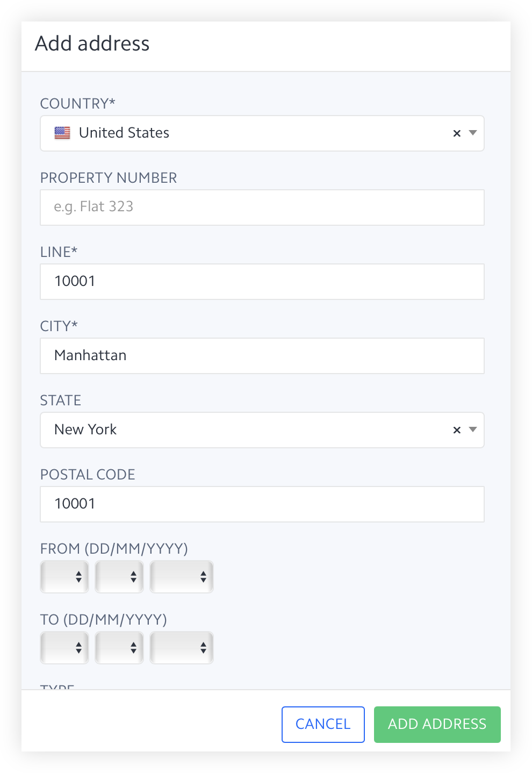Open the From date year selector
Image resolution: width=532 pixels, height=773 pixels.
tap(182, 577)
